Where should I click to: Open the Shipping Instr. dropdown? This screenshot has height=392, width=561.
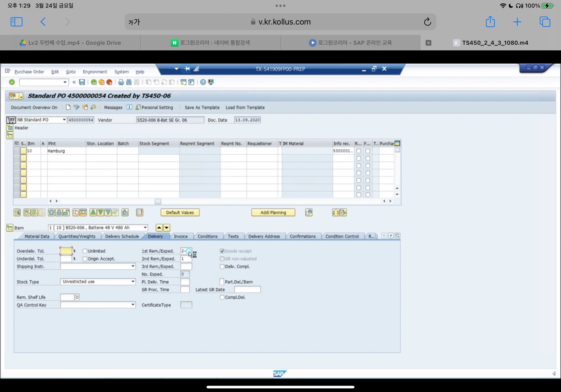coord(133,266)
